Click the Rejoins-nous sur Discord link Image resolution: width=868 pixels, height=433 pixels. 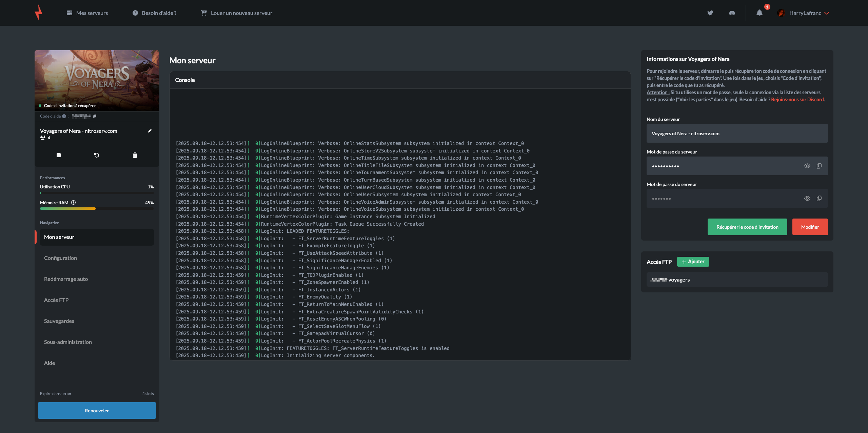click(x=797, y=100)
